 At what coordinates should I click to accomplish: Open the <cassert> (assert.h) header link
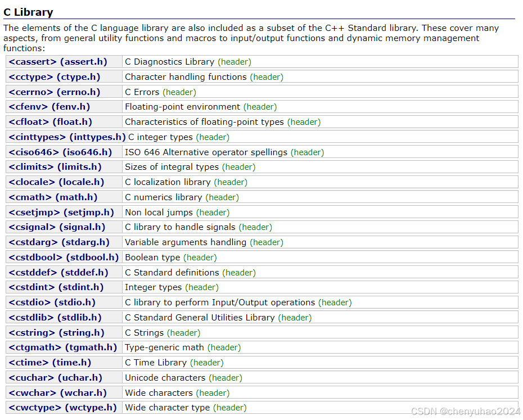(58, 62)
